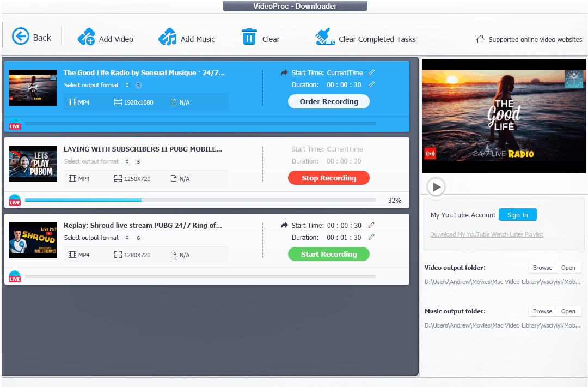This screenshot has width=588, height=387.
Task: Sign In to My YouTube Account
Action: pos(517,214)
